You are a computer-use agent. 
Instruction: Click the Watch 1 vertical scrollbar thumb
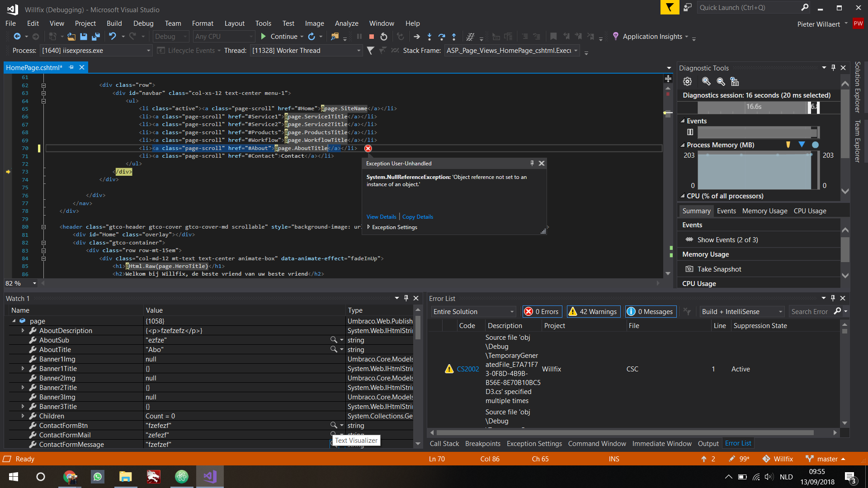pyautogui.click(x=418, y=327)
